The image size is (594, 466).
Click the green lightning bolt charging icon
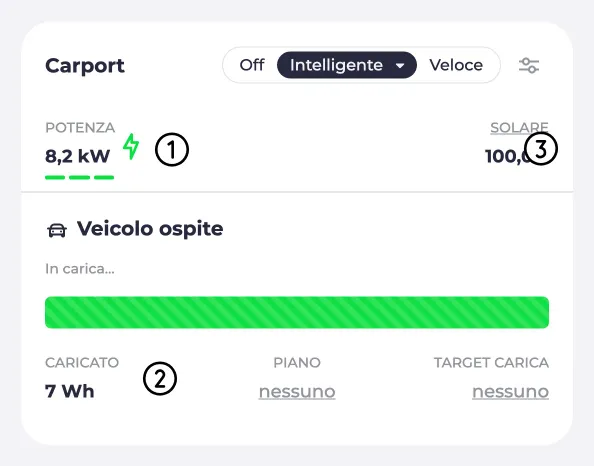click(131, 146)
